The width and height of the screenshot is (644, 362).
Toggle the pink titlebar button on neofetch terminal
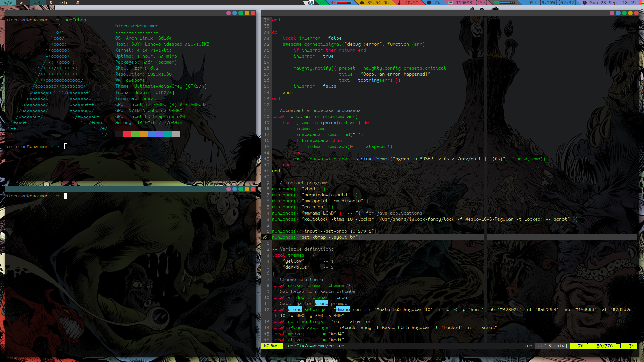229,13
